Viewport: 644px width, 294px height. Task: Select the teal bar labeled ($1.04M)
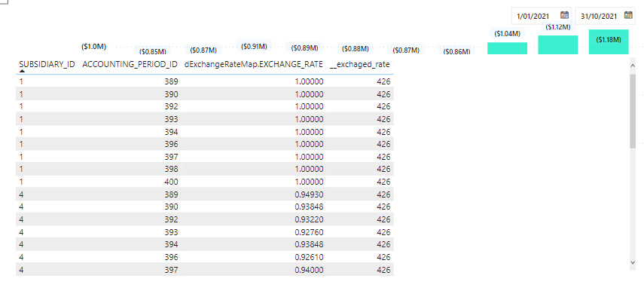pyautogui.click(x=507, y=48)
